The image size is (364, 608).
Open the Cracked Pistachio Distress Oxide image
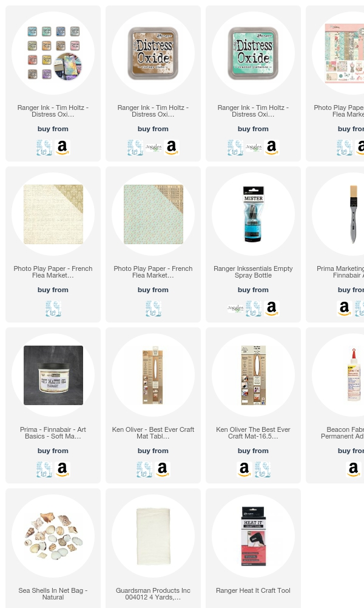[x=253, y=53]
